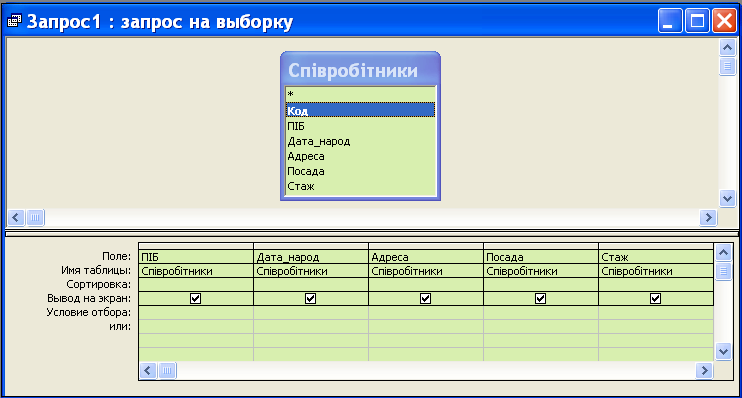Click the Сортировка cell under Адреса
This screenshot has width=742, height=398.
coord(426,284)
